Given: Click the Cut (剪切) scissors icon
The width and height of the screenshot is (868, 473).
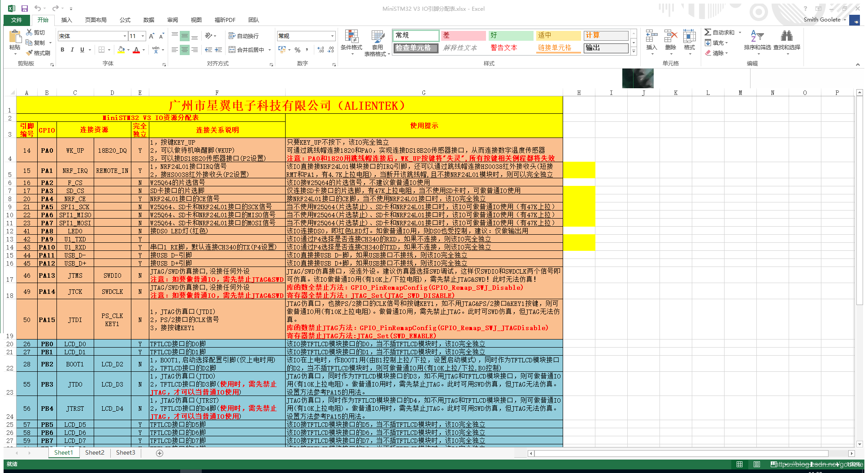Looking at the screenshot, I should click(x=30, y=32).
